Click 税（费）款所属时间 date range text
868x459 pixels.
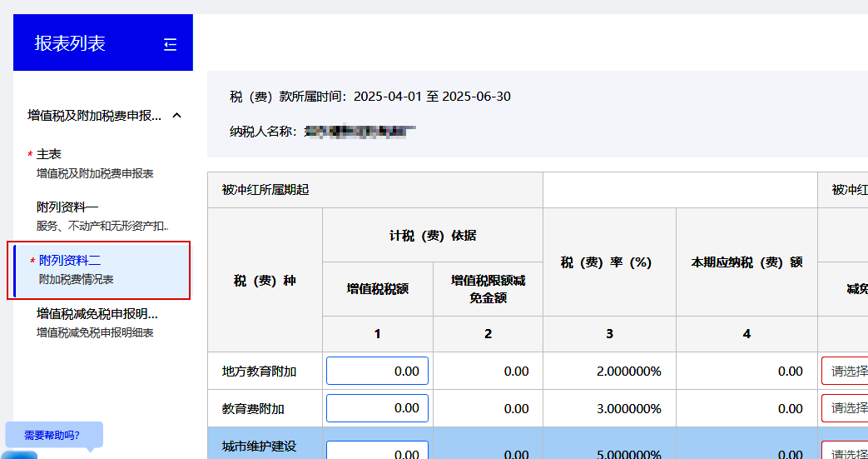point(432,97)
